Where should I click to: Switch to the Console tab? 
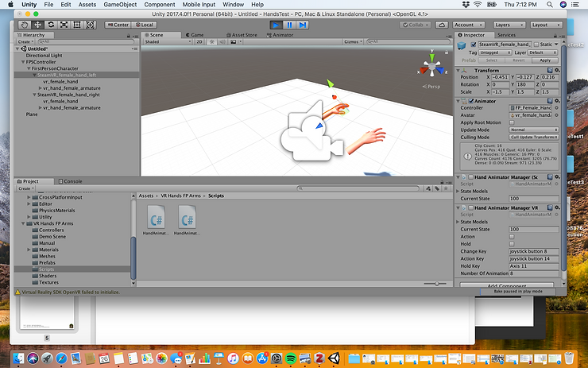pyautogui.click(x=70, y=181)
